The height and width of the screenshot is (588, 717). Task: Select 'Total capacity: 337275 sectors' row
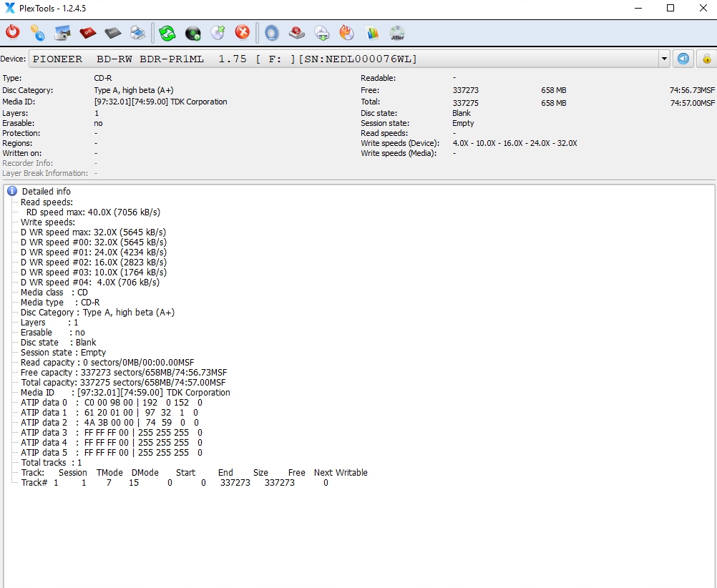pyautogui.click(x=123, y=383)
